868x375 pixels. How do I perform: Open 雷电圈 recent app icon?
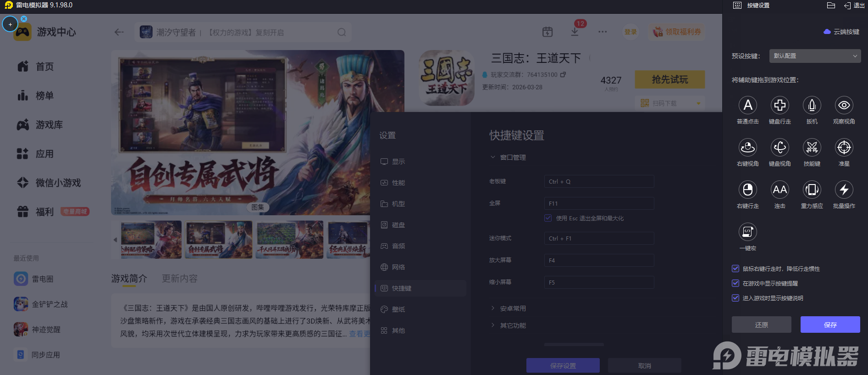(21, 279)
